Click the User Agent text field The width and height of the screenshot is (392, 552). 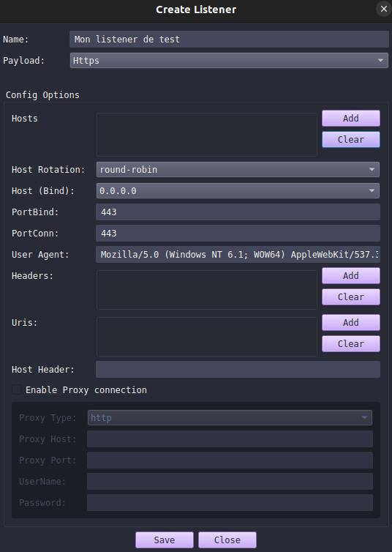tap(238, 255)
